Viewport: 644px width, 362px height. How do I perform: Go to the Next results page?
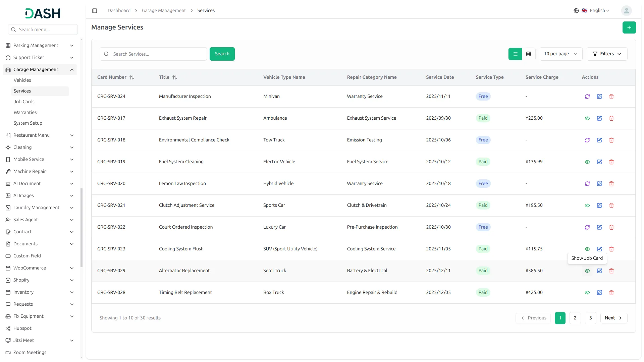click(613, 318)
